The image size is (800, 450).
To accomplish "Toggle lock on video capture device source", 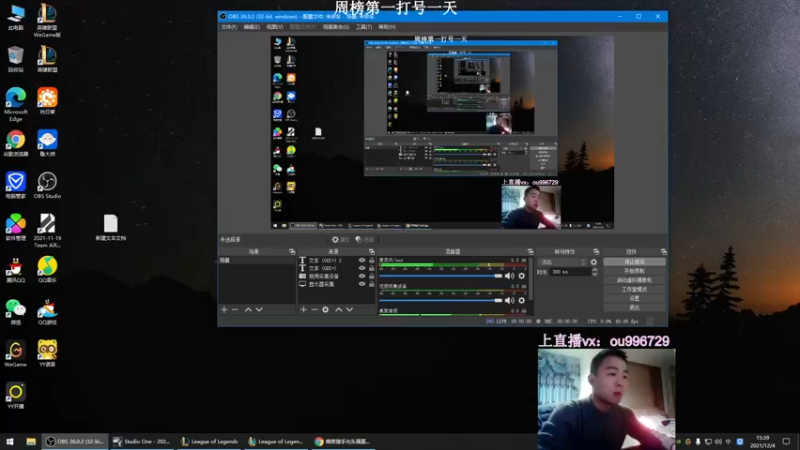I will (x=371, y=276).
